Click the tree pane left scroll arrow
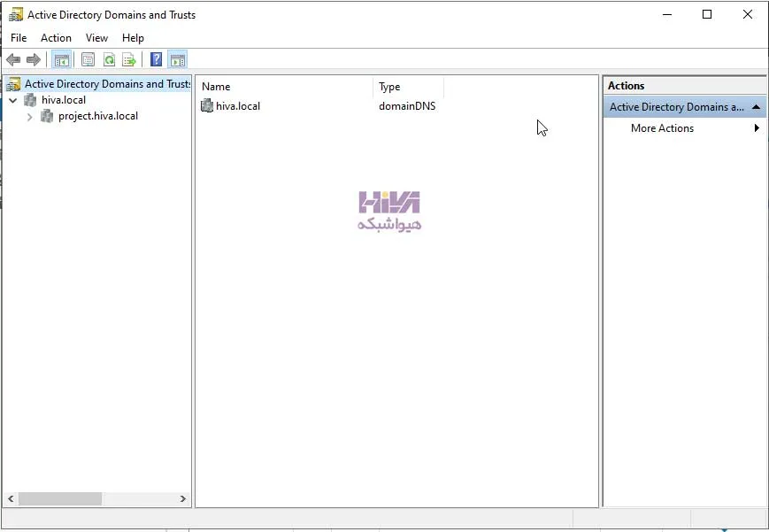The width and height of the screenshot is (769, 532). point(11,498)
